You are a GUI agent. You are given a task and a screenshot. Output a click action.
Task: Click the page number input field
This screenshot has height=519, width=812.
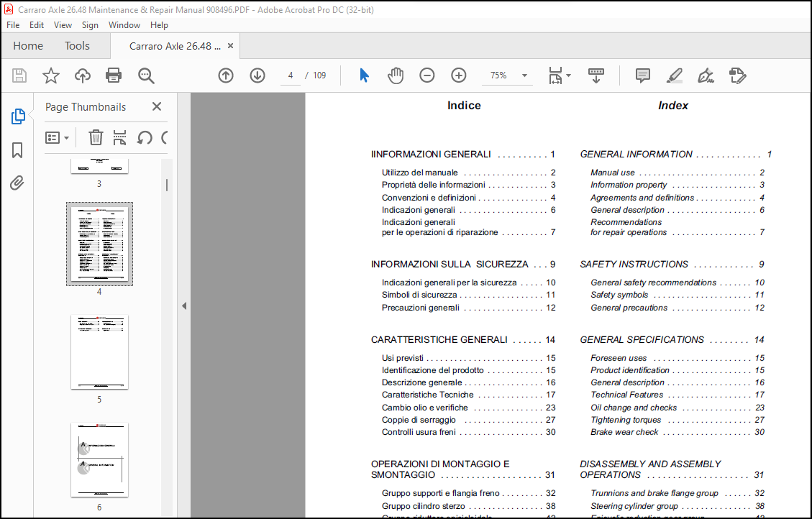(291, 75)
